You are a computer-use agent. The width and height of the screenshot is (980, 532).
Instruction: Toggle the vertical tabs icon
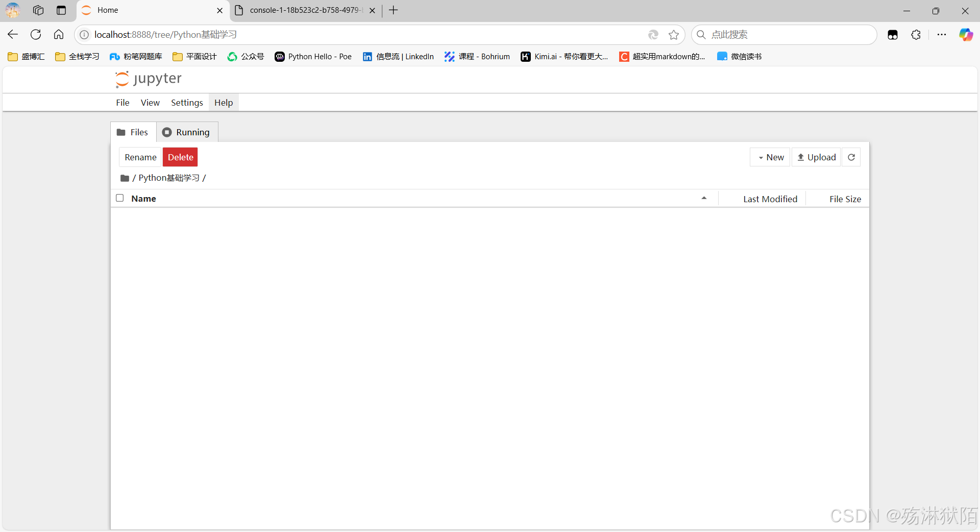click(x=61, y=10)
